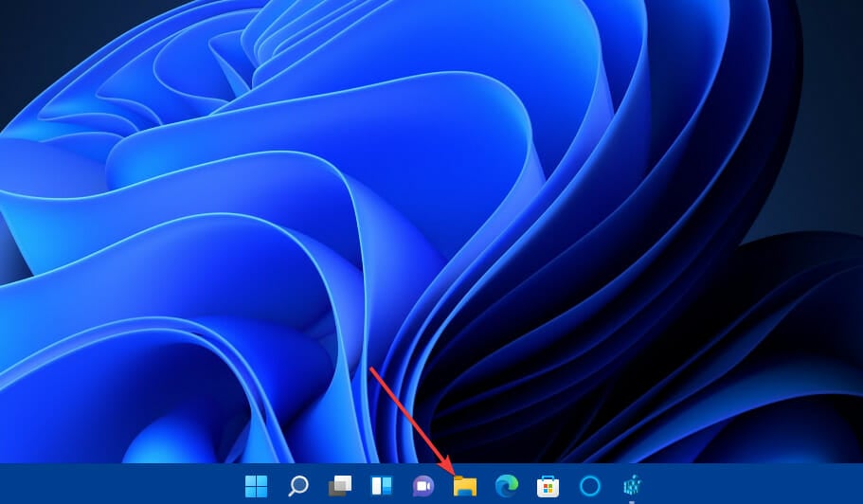Click the blue-green swirl browser icon

(x=507, y=486)
